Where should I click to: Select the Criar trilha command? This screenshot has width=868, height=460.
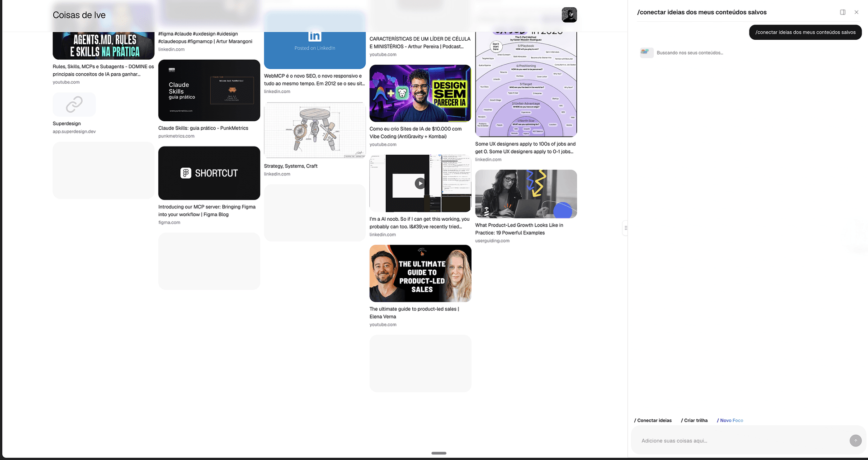coord(694,420)
